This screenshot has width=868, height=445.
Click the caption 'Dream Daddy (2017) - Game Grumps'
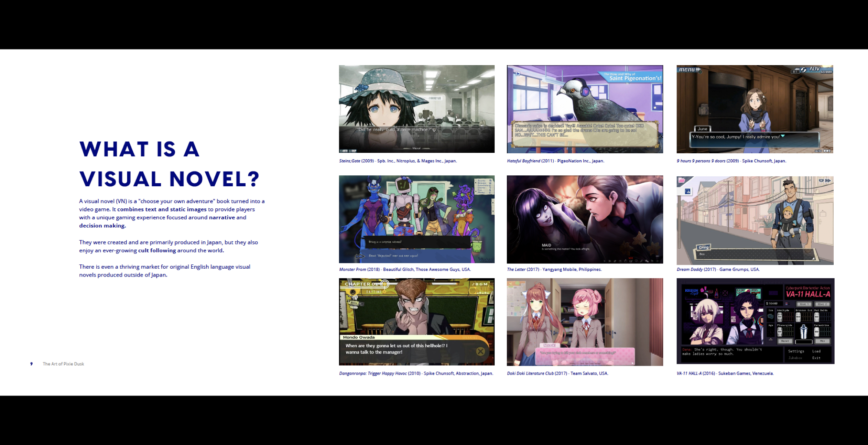718,269
